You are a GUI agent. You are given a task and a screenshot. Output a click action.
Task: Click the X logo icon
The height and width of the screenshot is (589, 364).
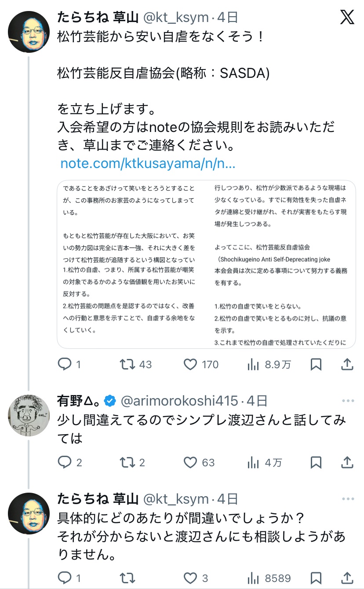(x=347, y=18)
